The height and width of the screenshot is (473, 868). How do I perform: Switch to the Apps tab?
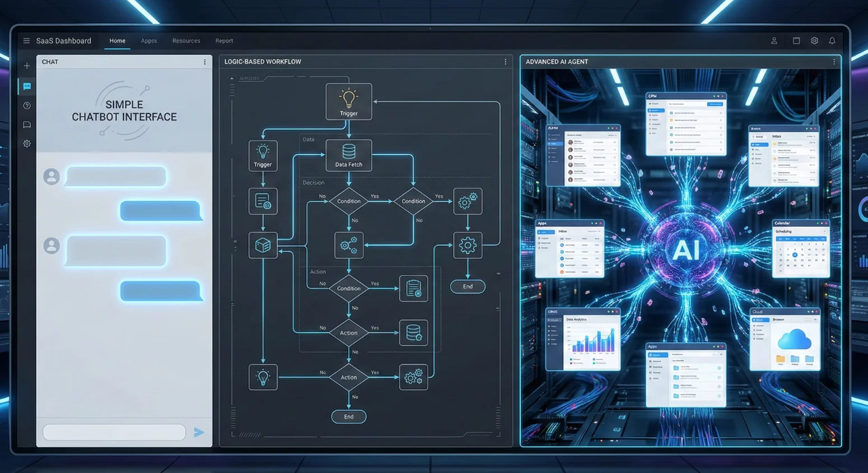click(149, 41)
